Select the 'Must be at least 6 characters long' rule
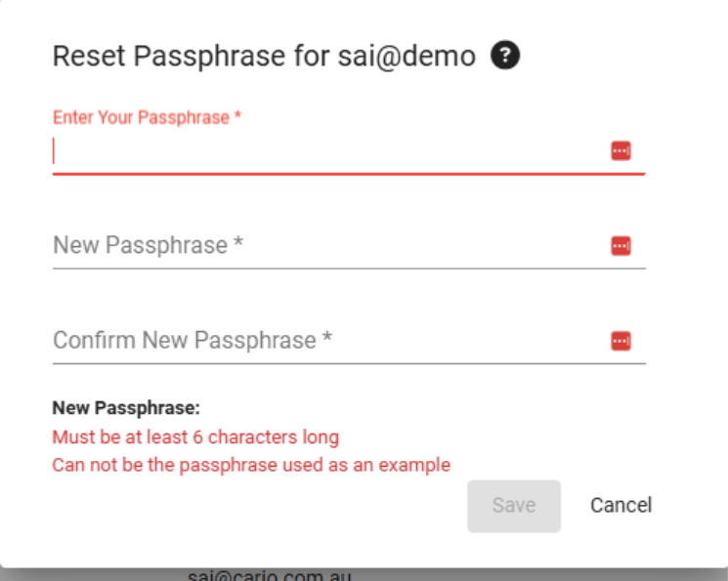The height and width of the screenshot is (581, 728). pos(195,436)
